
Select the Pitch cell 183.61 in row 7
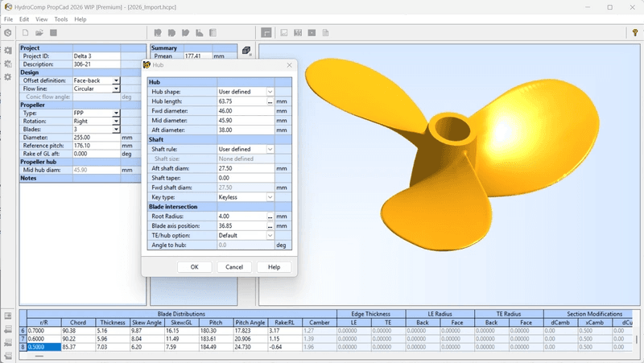pos(217,339)
